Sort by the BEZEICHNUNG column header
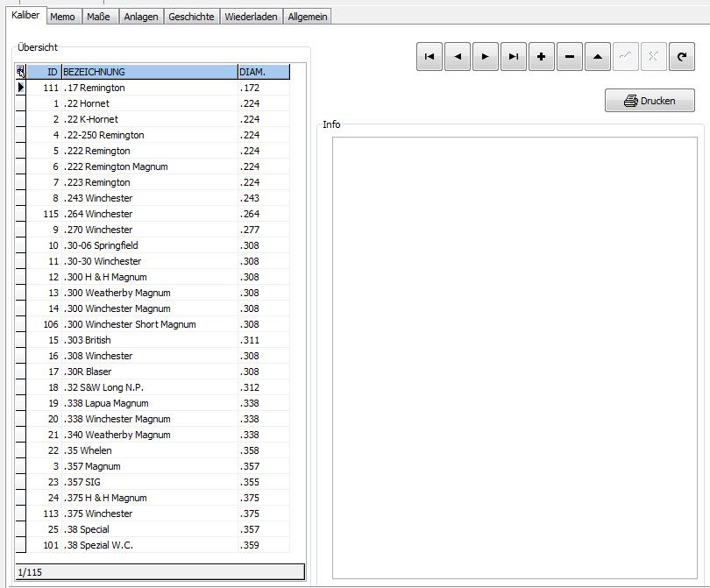The width and height of the screenshot is (710, 588). click(150, 72)
